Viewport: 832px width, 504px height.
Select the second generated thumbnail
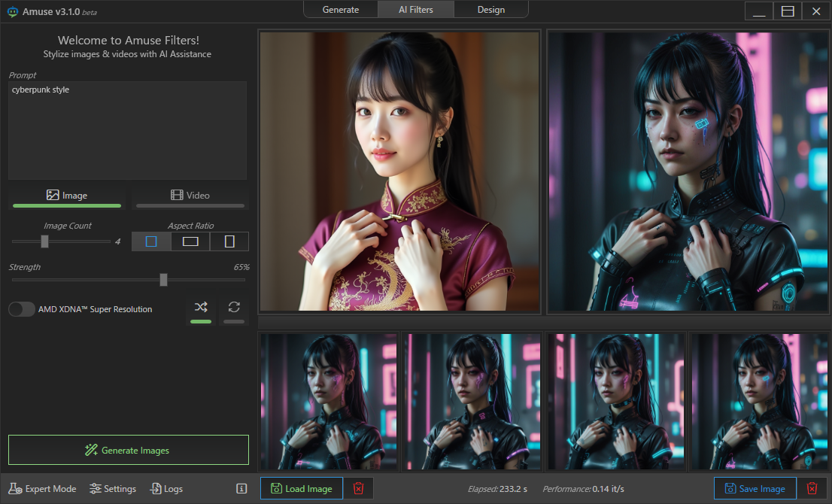pos(472,402)
